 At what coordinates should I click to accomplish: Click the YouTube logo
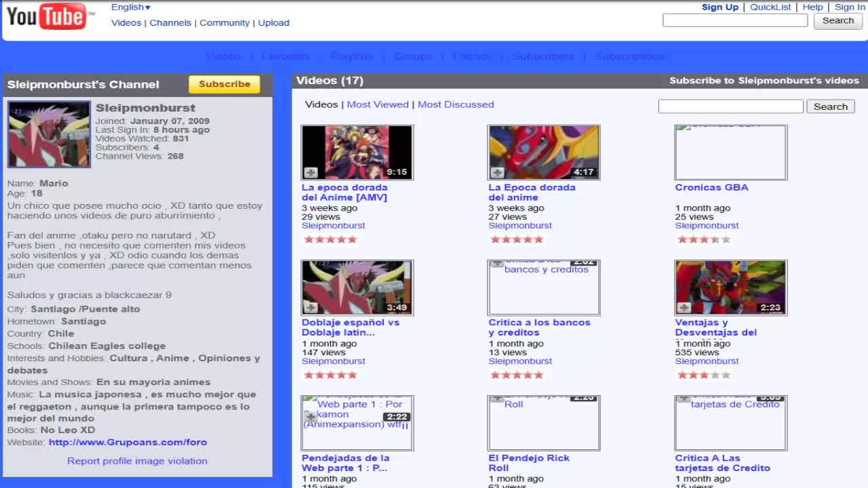tap(46, 16)
